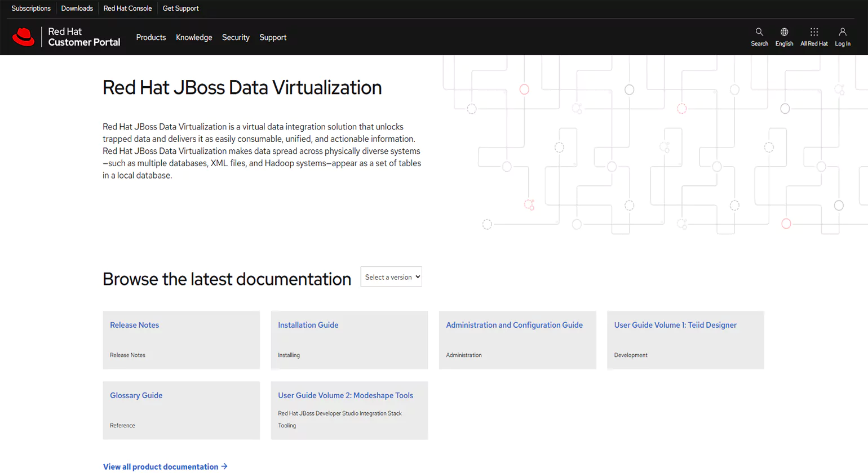
Task: Open the Search icon in the header
Action: 759,35
